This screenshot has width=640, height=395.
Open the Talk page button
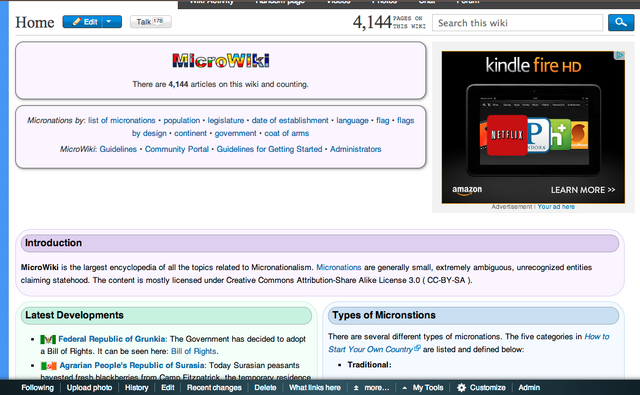tap(151, 22)
